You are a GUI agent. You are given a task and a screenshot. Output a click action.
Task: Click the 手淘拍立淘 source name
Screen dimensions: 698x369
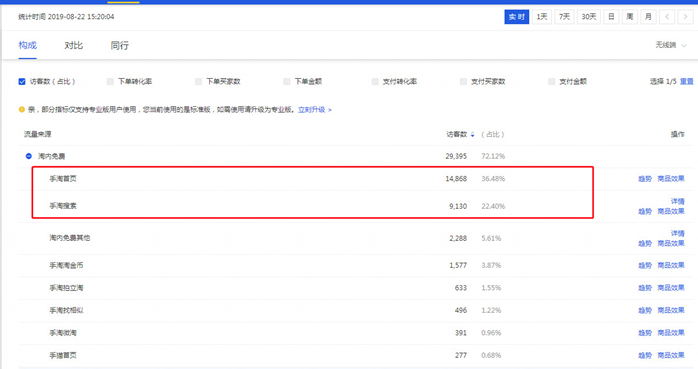[x=66, y=288]
